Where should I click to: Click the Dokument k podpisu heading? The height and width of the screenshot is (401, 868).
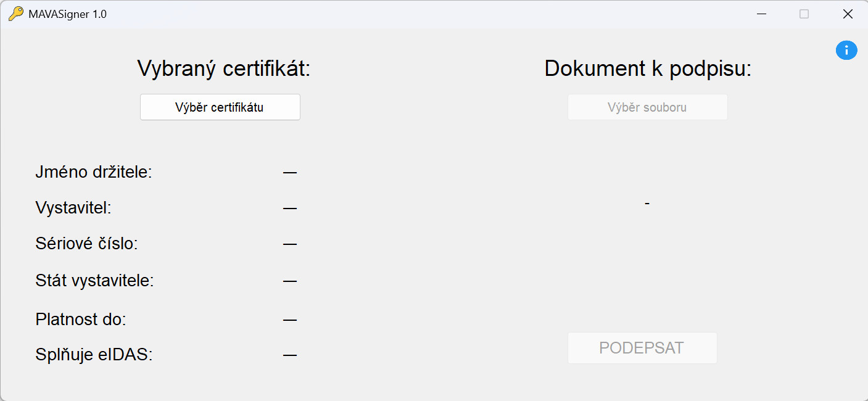point(648,68)
